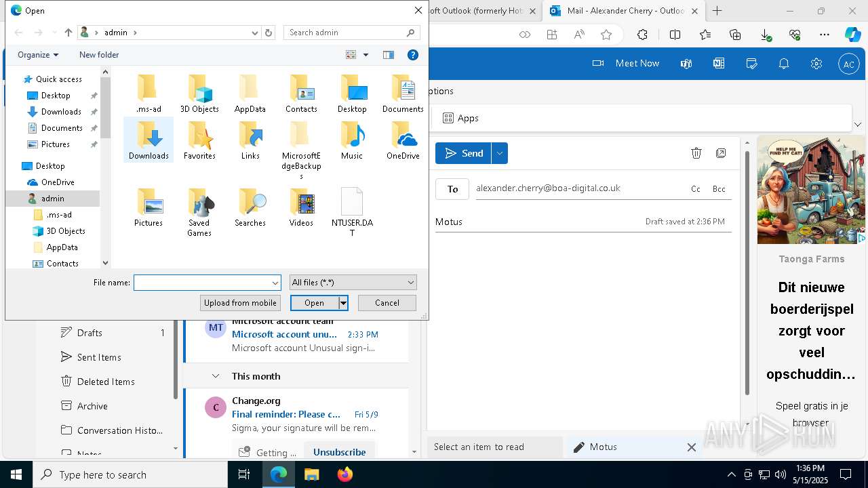Select the AppData folder in file list

tap(250, 94)
